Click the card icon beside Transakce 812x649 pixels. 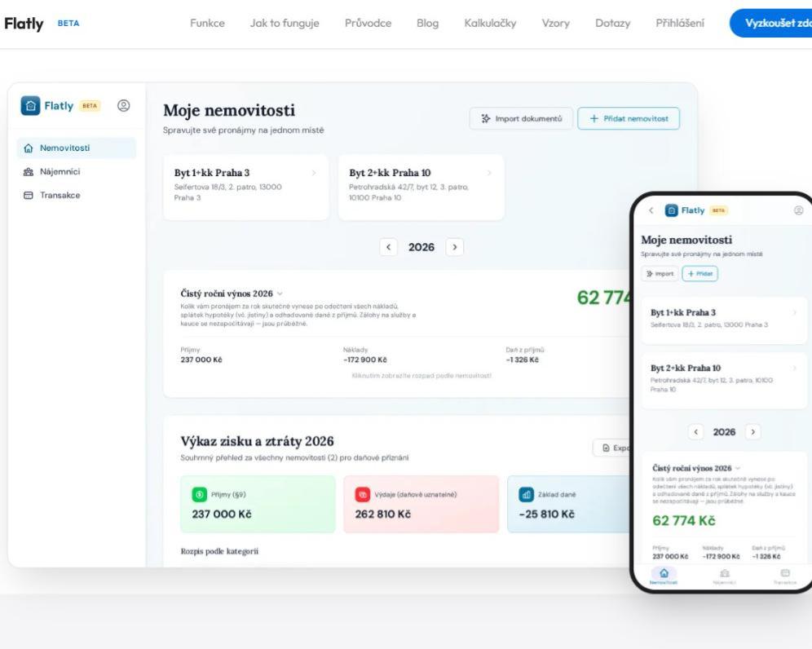point(29,195)
